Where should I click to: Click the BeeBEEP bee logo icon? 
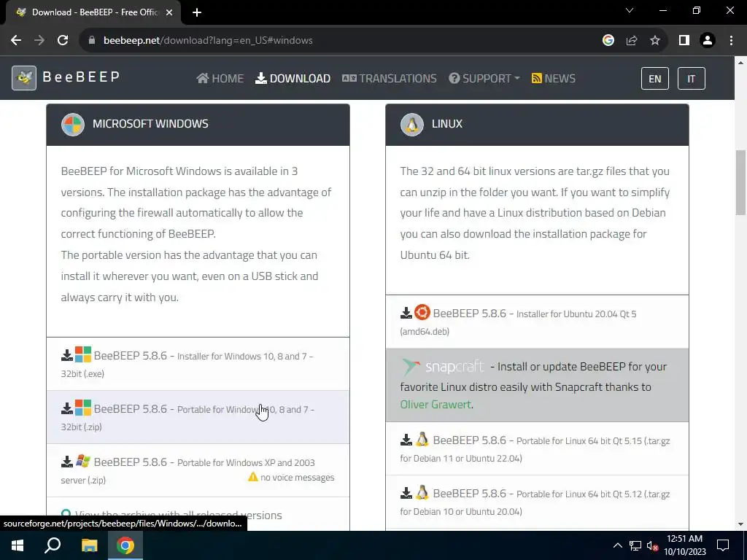(24, 78)
